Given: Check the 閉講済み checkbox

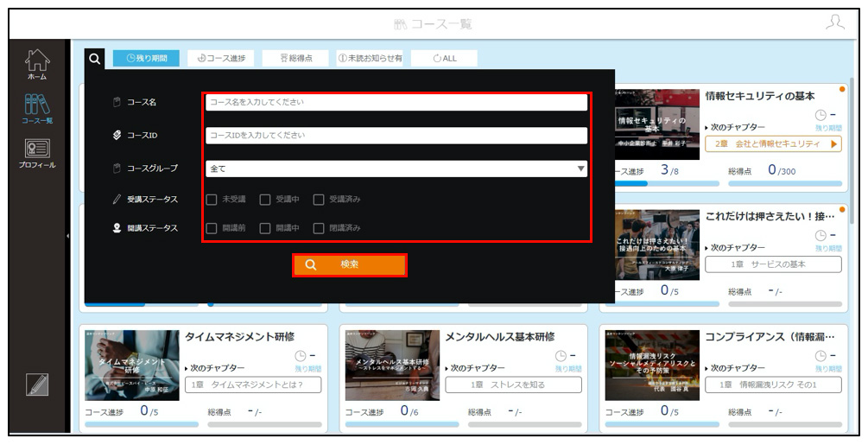Looking at the screenshot, I should click(319, 228).
